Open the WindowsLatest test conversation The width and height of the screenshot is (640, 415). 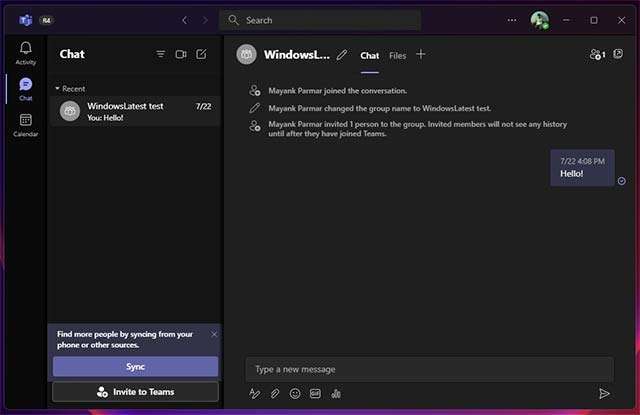135,111
